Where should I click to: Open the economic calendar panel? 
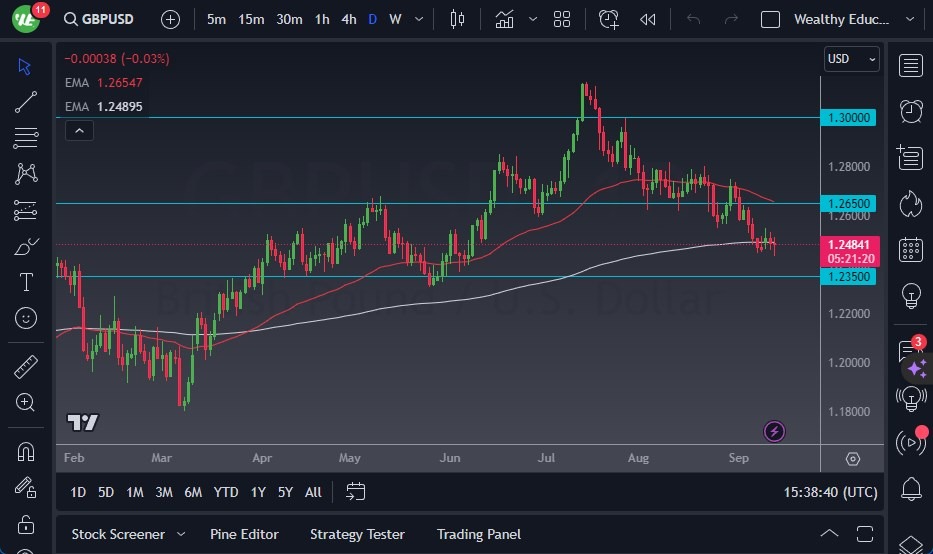[910, 249]
